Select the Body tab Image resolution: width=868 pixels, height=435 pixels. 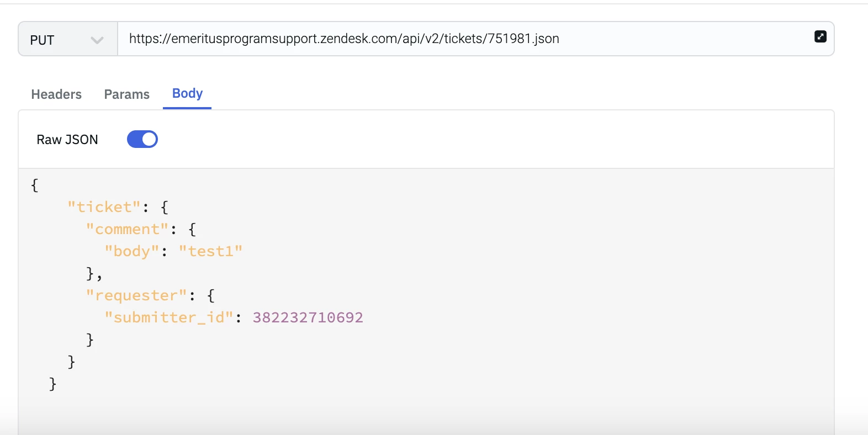[x=187, y=94]
